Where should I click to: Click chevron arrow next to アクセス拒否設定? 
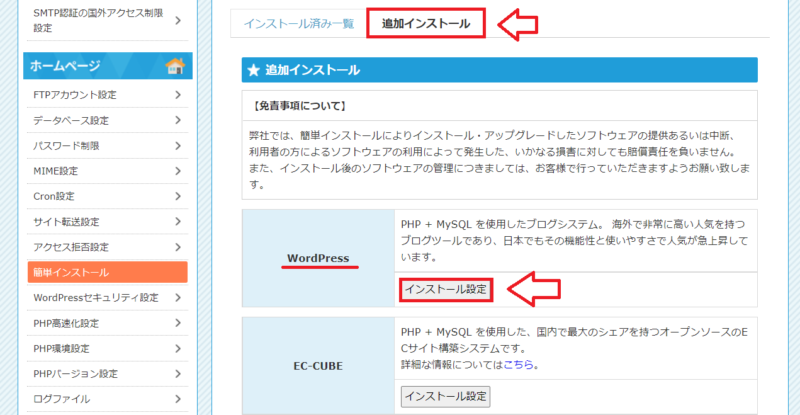tap(178, 247)
